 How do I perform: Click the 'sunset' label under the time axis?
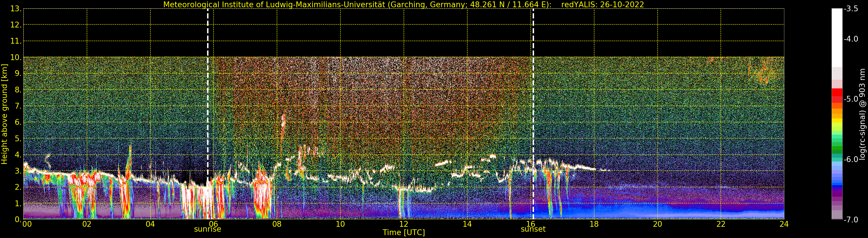click(533, 229)
